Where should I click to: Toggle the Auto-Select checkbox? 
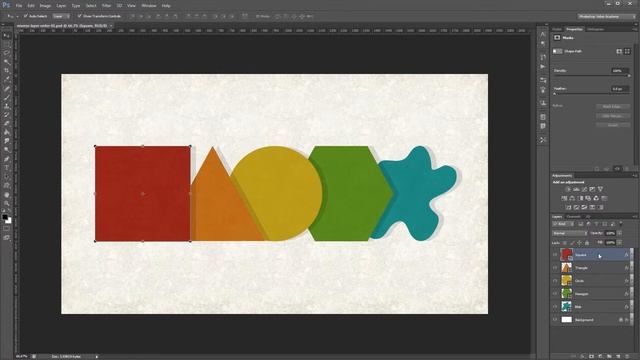[26, 16]
